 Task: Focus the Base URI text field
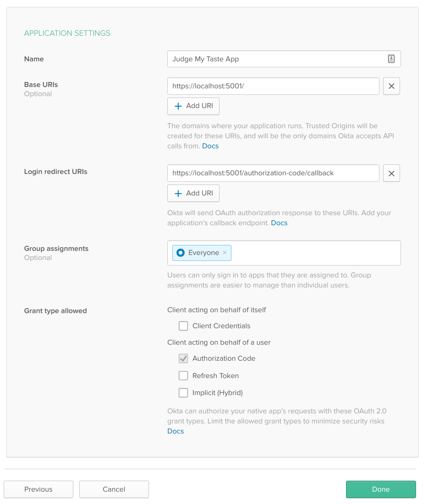click(273, 86)
